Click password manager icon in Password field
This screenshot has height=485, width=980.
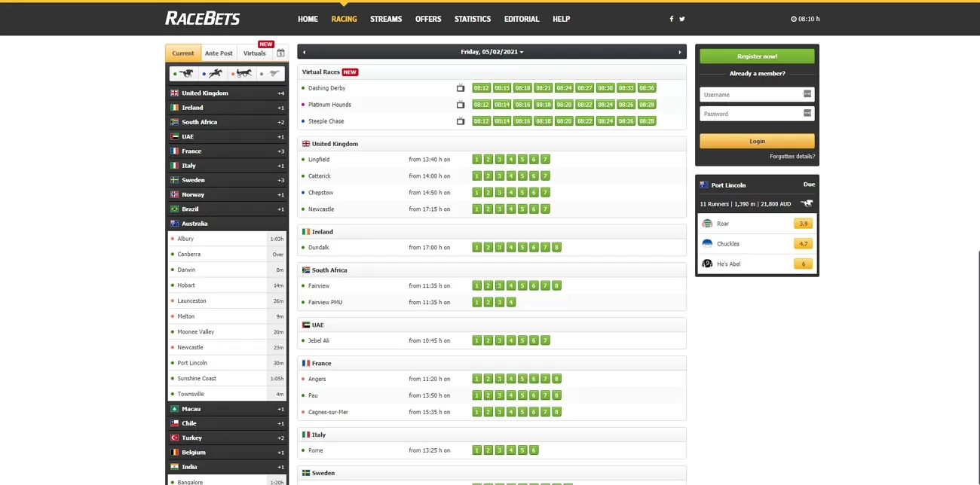tap(807, 113)
